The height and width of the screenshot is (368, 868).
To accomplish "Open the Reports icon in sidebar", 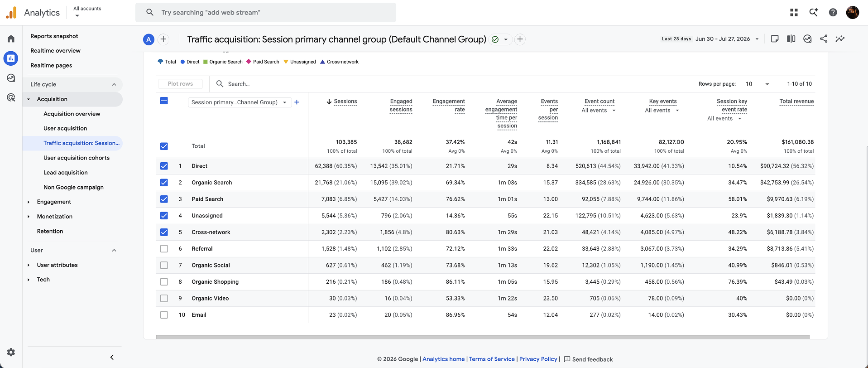I will (x=11, y=58).
